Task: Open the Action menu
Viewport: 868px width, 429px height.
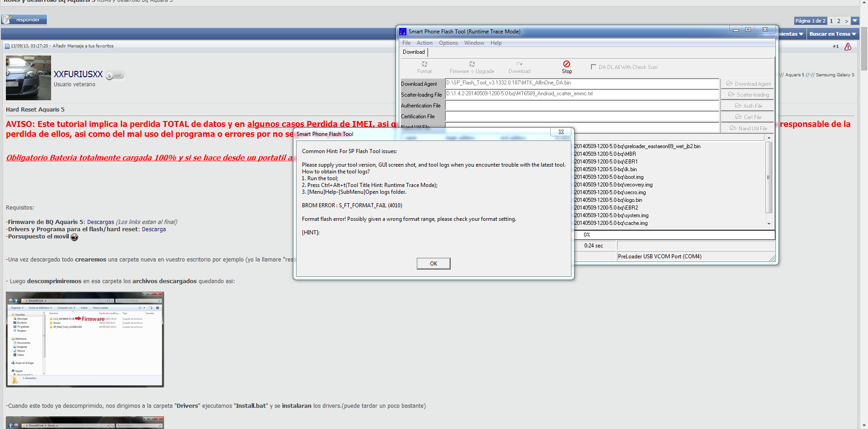Action: click(425, 43)
